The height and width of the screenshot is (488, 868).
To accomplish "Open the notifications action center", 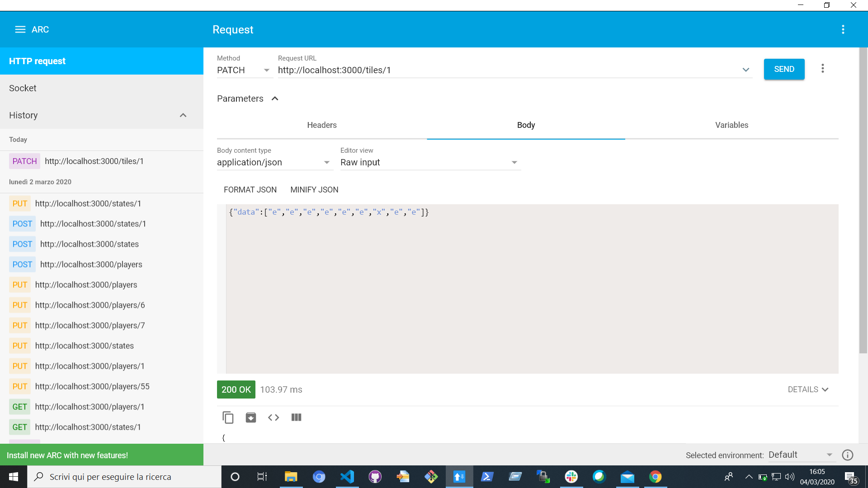I will pos(851,477).
